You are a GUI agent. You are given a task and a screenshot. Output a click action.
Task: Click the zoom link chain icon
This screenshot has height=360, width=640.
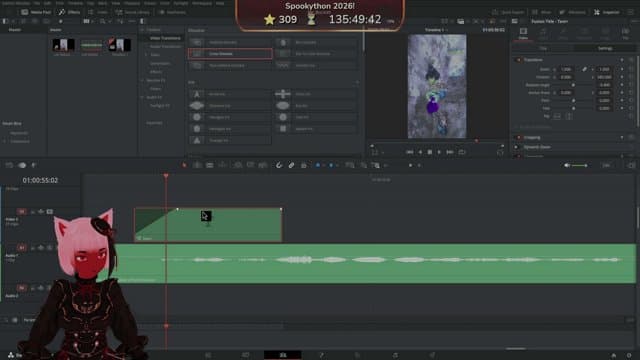[x=584, y=69]
